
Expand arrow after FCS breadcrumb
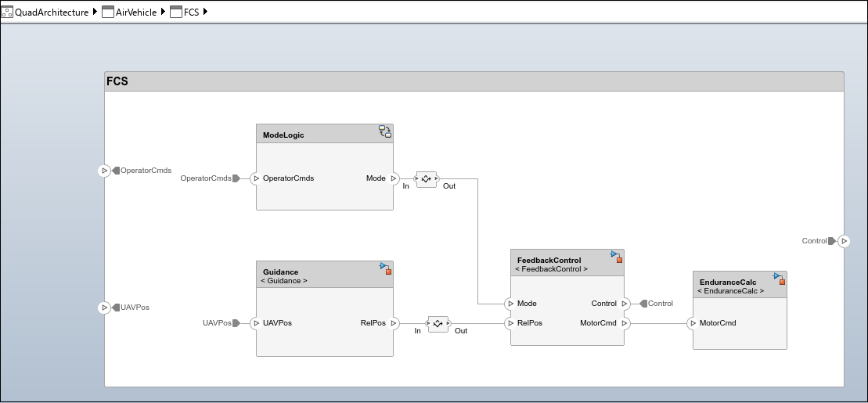tap(205, 12)
